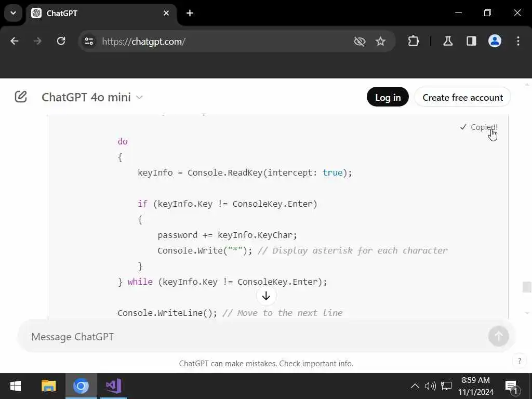
Task: Open Visual Studio from taskbar
Action: pyautogui.click(x=113, y=386)
